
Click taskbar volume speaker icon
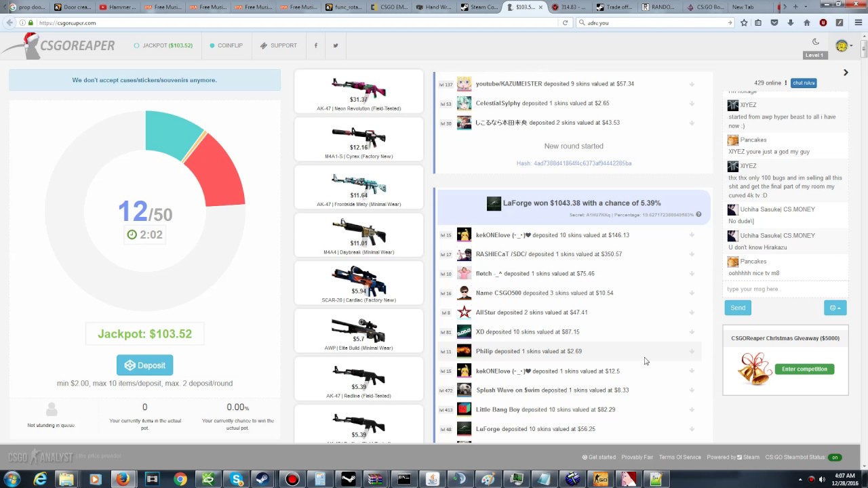click(822, 479)
